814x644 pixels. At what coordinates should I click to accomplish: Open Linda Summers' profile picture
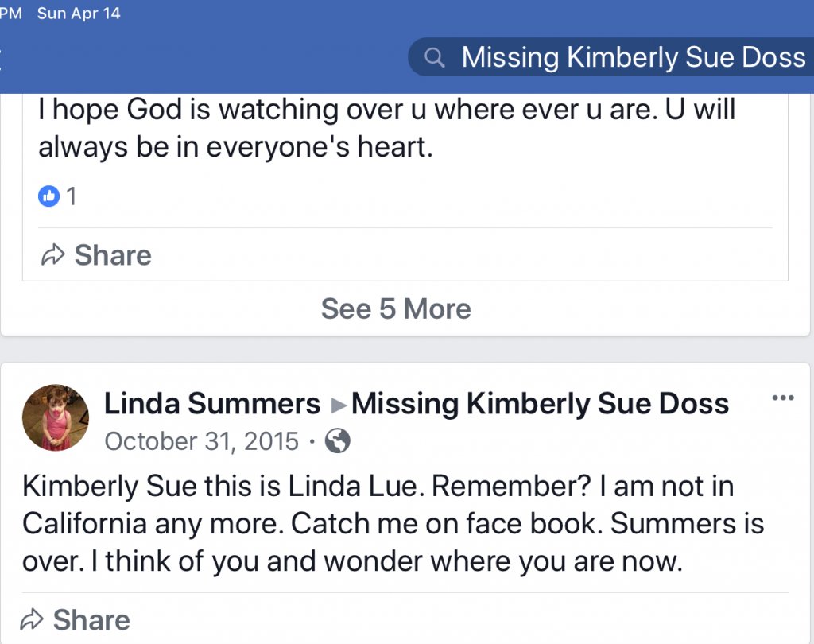[56, 418]
